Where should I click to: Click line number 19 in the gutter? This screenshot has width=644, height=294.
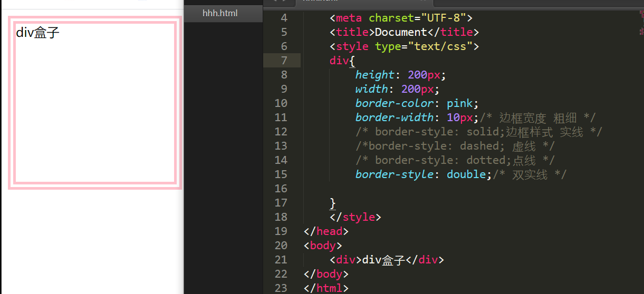(x=281, y=231)
